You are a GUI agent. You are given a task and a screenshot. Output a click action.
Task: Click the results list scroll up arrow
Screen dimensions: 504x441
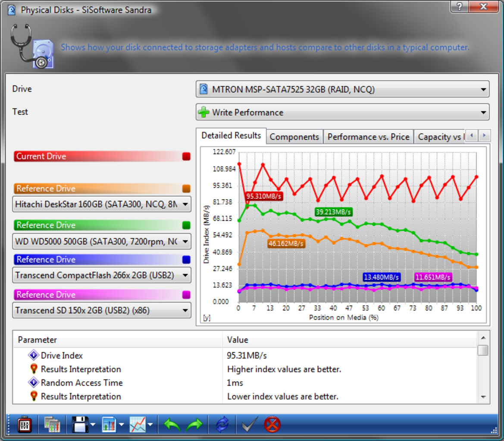(x=483, y=338)
